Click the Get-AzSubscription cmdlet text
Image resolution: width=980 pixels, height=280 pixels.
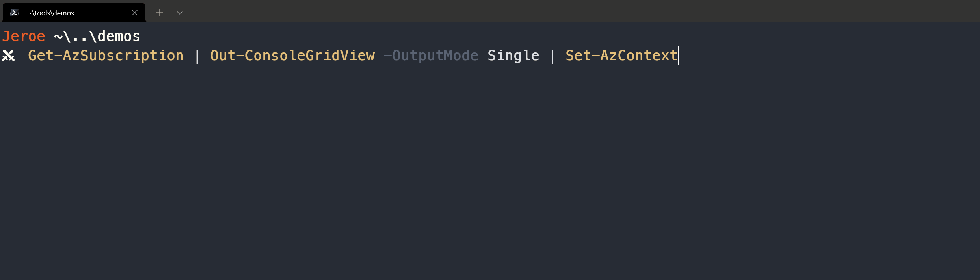pyautogui.click(x=105, y=55)
